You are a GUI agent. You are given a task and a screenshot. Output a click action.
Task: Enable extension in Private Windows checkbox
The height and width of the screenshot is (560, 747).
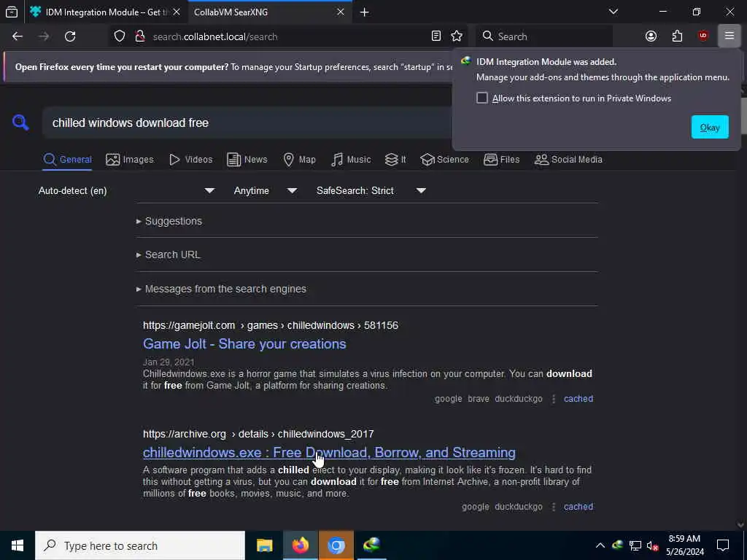(x=482, y=98)
